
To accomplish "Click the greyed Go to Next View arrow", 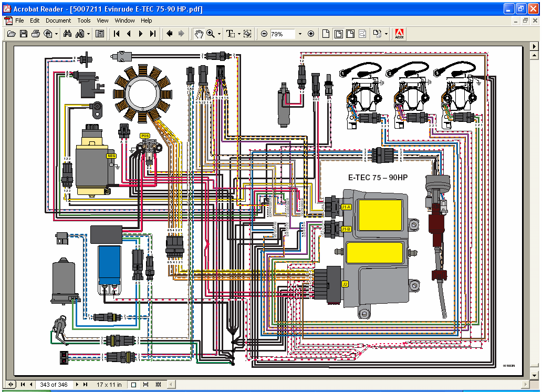I will (181, 34).
